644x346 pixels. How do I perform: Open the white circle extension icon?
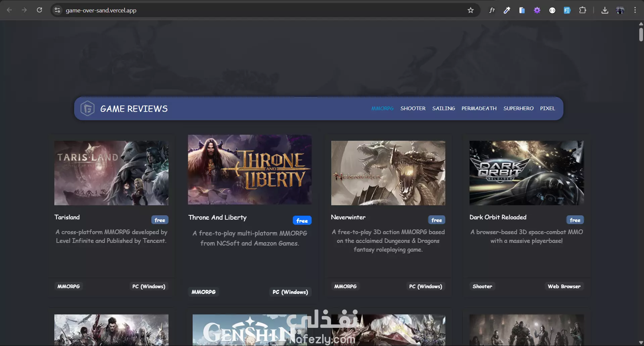pos(552,10)
